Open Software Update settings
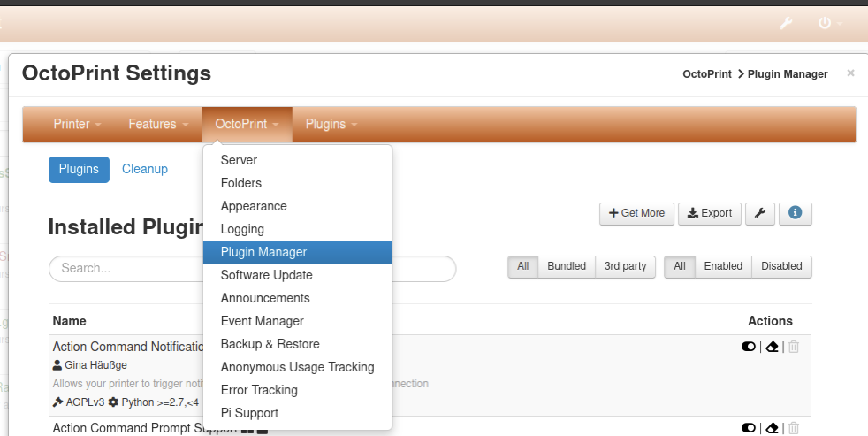Viewport: 868px width, 436px height. (298, 275)
